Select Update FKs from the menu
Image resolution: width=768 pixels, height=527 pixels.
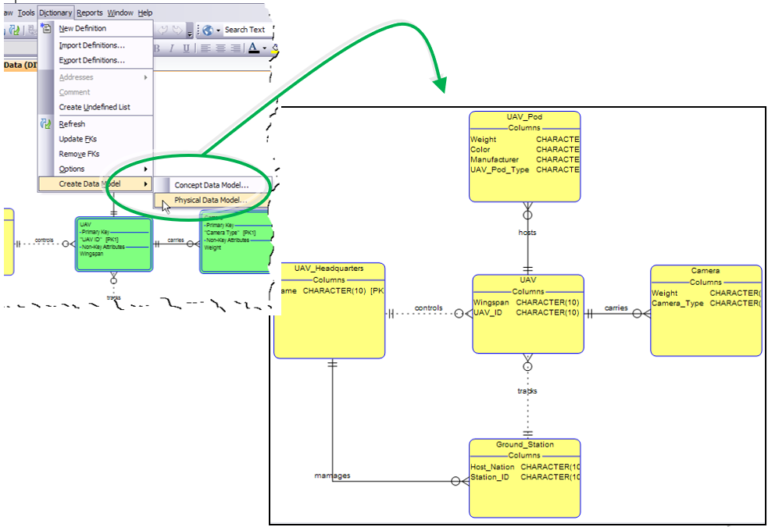pos(78,139)
